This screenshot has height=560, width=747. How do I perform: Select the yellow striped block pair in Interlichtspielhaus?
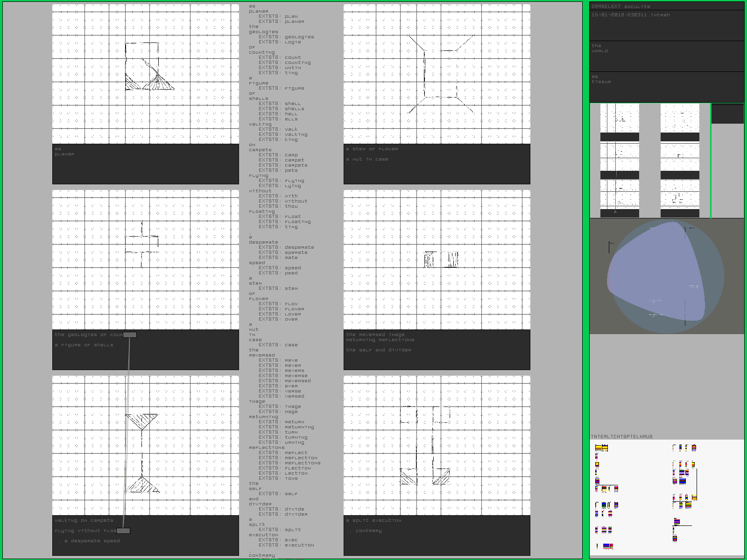(601, 448)
